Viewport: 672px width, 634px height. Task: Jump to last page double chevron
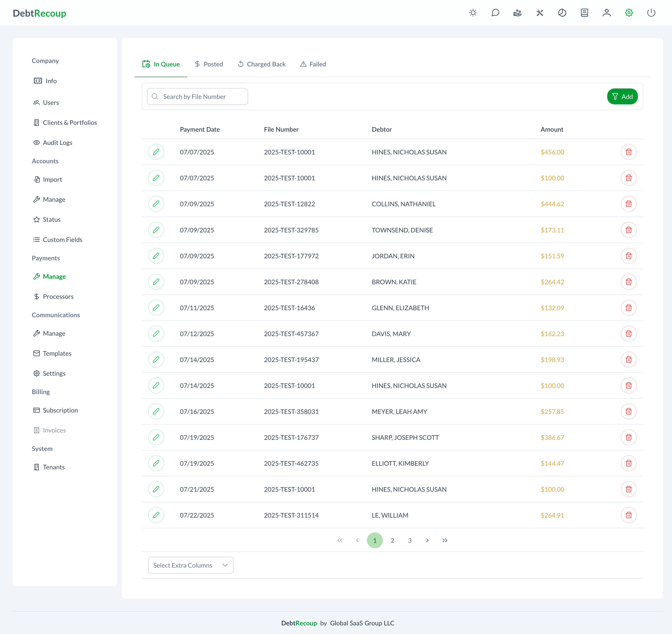tap(444, 540)
